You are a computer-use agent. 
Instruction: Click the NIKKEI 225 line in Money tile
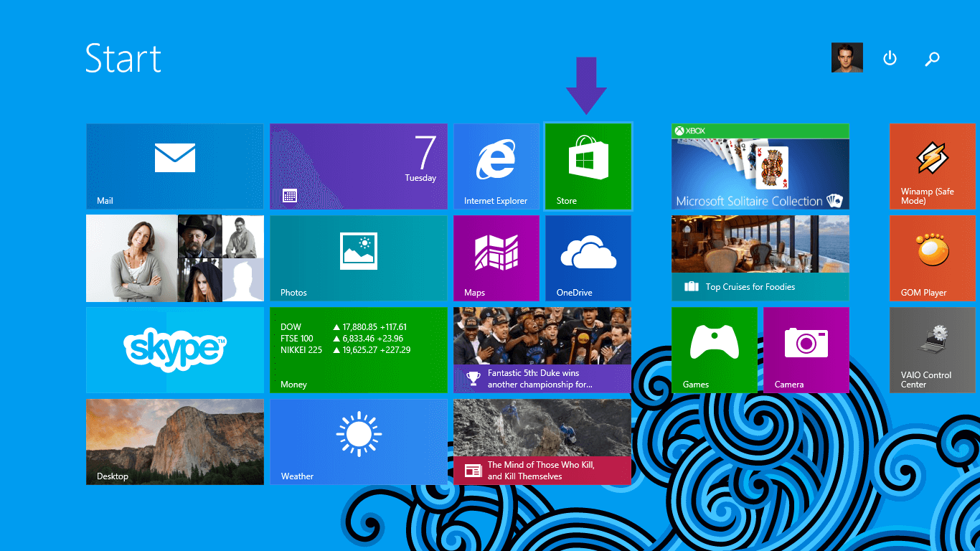pos(346,350)
